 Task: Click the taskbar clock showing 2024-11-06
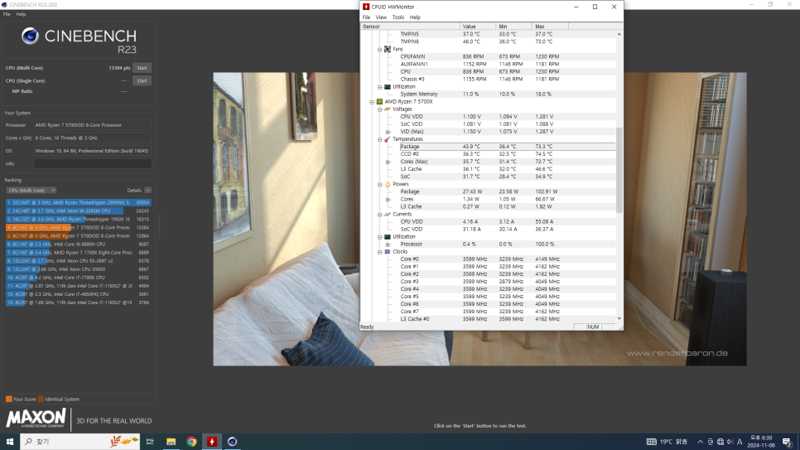[x=761, y=442]
